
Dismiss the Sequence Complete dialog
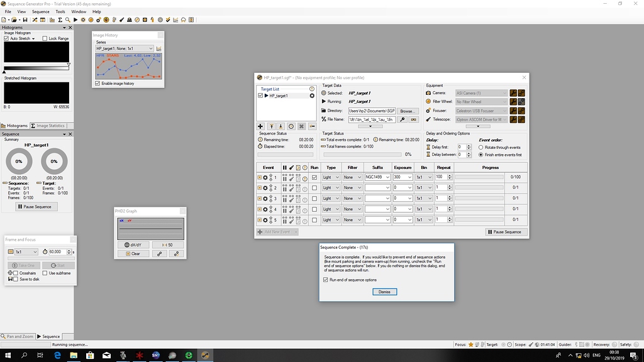coord(384,292)
